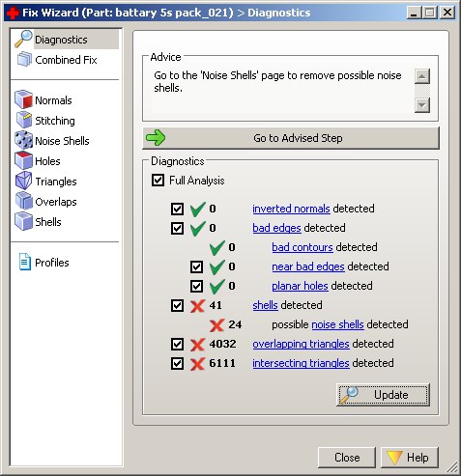Toggle the Full Analysis checkbox
Viewport: 461px width, 476px height.
click(158, 180)
